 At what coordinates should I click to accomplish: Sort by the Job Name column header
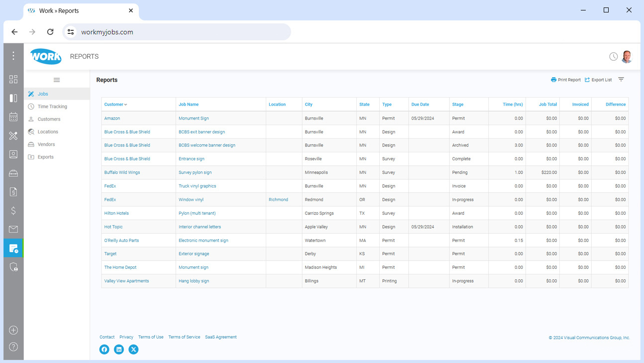tap(189, 105)
